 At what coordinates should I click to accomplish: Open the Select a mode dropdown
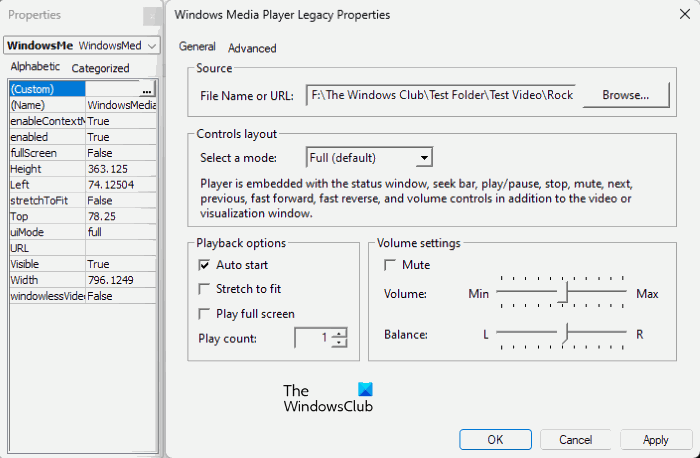point(424,158)
